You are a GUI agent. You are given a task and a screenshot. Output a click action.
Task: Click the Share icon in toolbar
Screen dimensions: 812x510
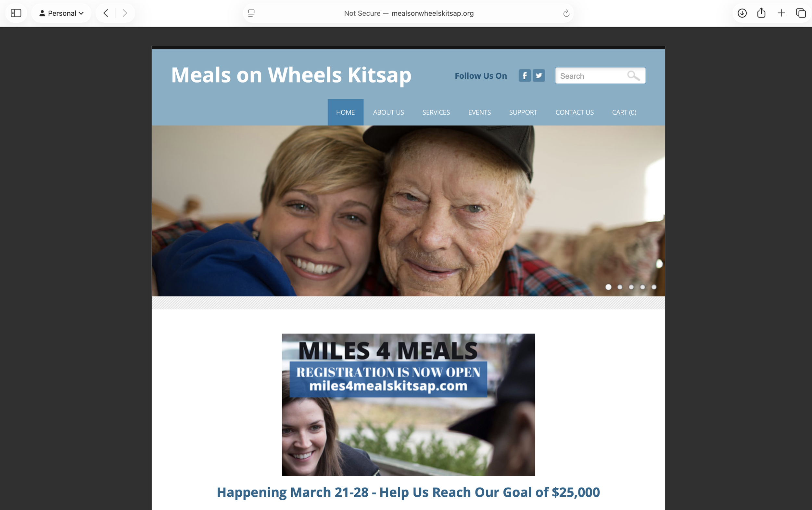click(x=761, y=13)
